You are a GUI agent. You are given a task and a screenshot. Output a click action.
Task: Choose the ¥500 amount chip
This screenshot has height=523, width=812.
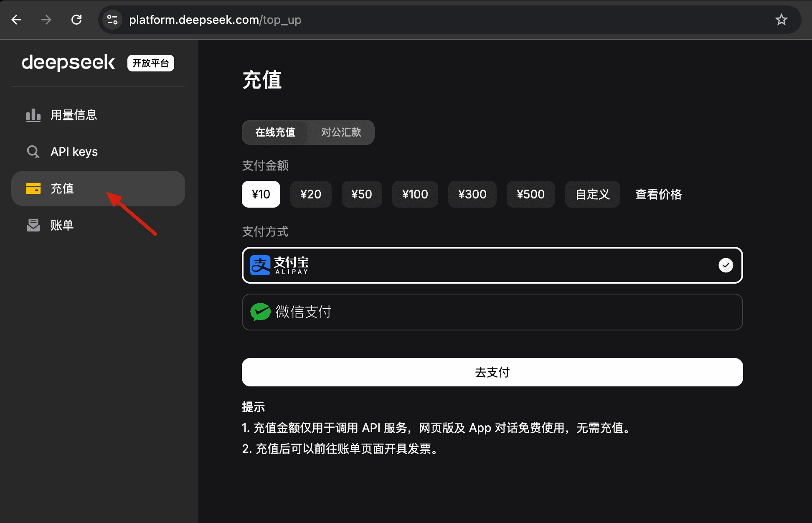[530, 194]
